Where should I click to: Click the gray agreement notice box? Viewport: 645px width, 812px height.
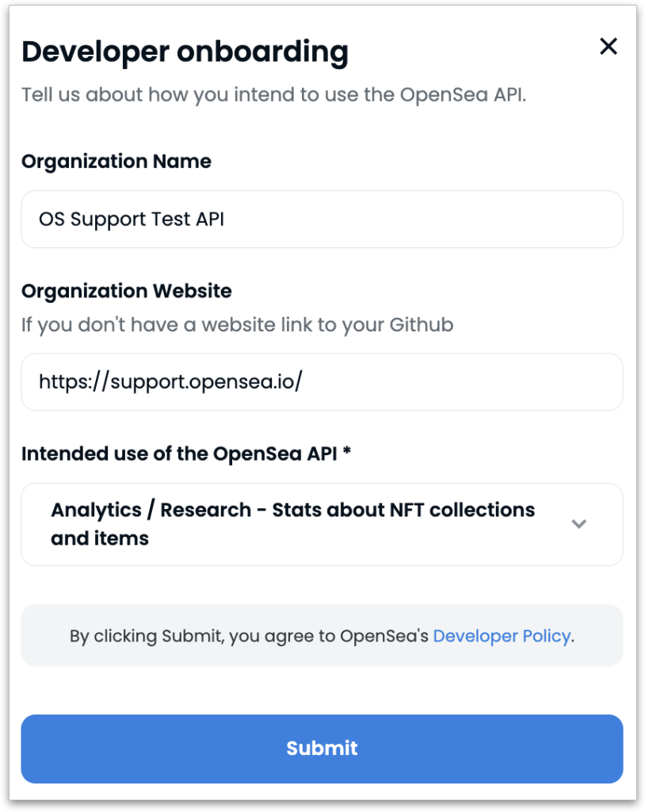pos(322,635)
